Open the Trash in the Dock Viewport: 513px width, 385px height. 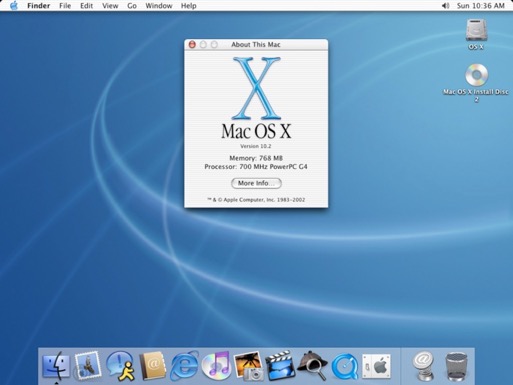(x=456, y=366)
